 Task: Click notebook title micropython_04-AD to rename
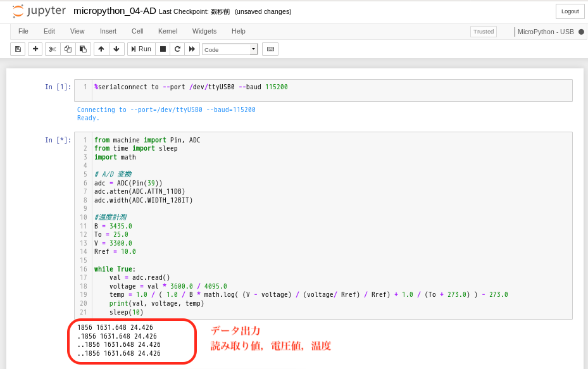tap(115, 11)
